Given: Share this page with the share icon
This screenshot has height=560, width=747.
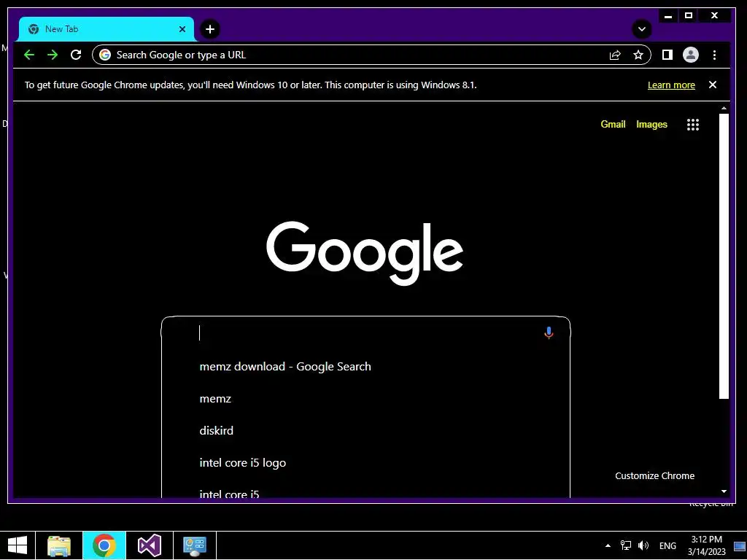Looking at the screenshot, I should pyautogui.click(x=615, y=55).
